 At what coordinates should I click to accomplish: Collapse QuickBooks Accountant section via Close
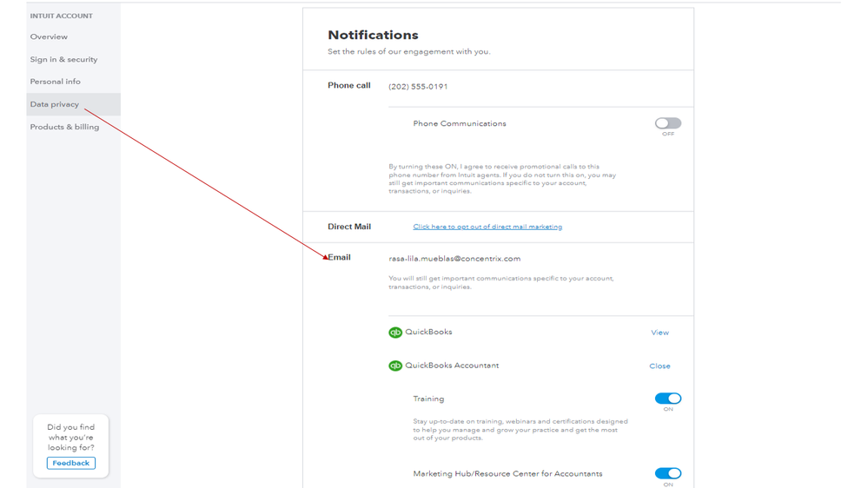point(659,366)
